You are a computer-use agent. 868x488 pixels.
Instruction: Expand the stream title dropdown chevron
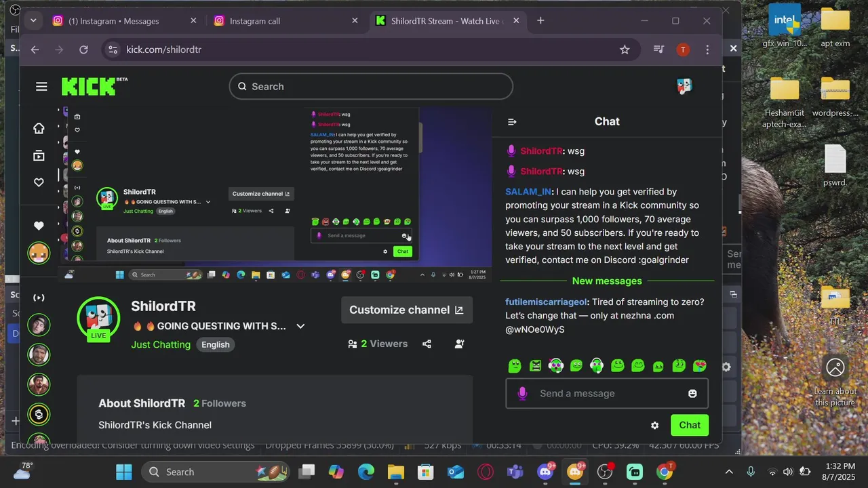(x=300, y=327)
